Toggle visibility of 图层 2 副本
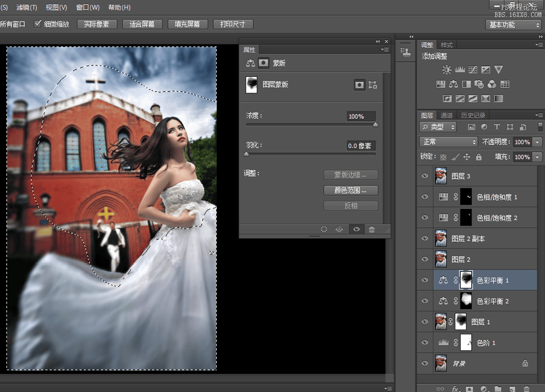The width and height of the screenshot is (545, 392). pos(424,238)
